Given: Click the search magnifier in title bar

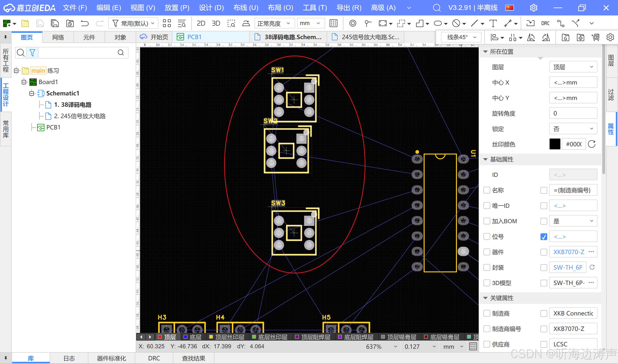Looking at the screenshot, I should coord(437,8).
